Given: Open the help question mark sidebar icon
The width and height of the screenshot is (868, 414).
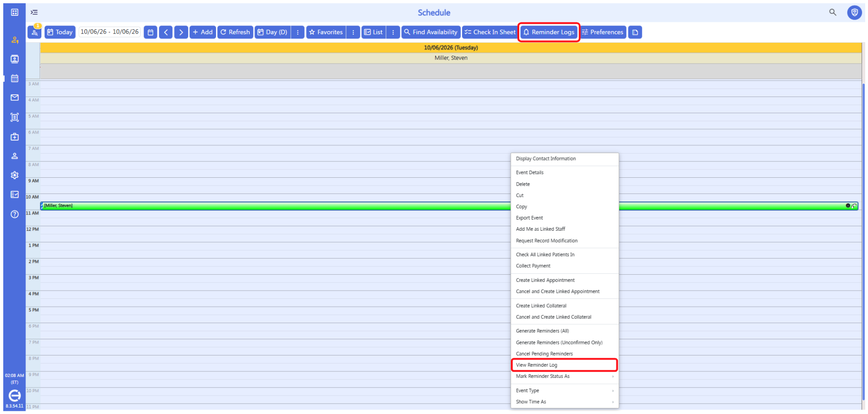Looking at the screenshot, I should (x=14, y=214).
